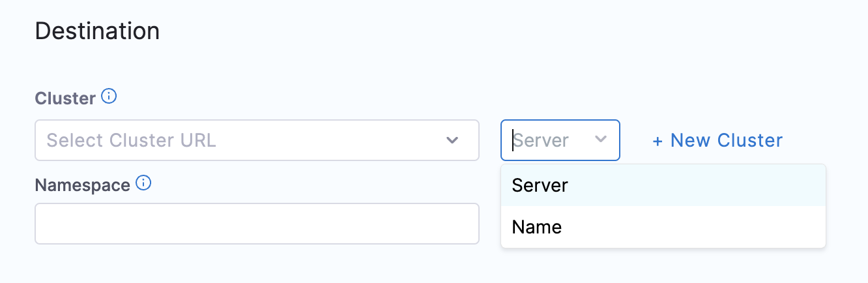Click the greyed Server placeholder in selector
The height and width of the screenshot is (283, 868).
[x=542, y=140]
